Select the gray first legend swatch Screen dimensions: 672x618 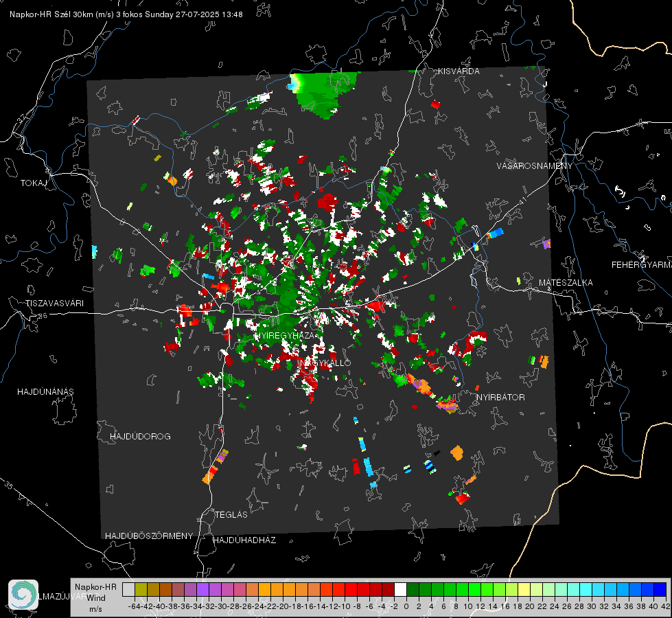coord(128,590)
